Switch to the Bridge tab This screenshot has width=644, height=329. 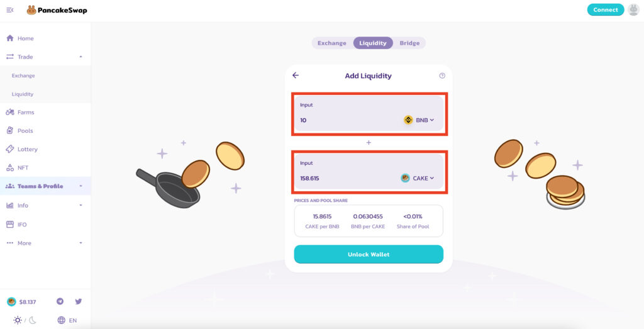(x=409, y=43)
